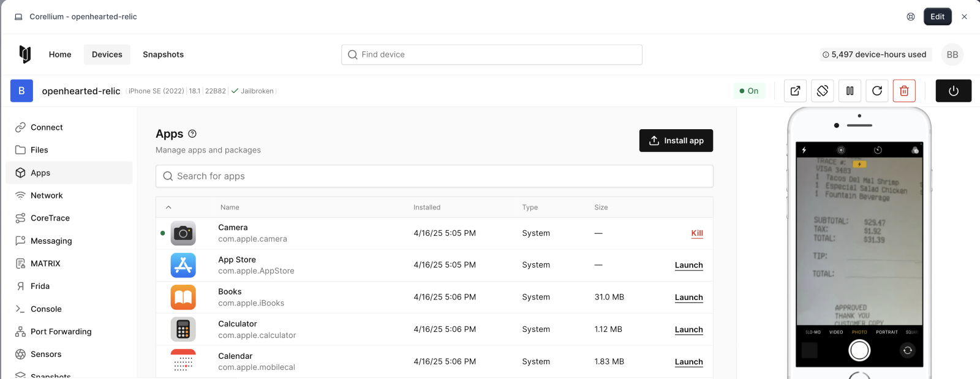The image size is (980, 379).
Task: Open Frida in the sidebar
Action: pos(69,286)
